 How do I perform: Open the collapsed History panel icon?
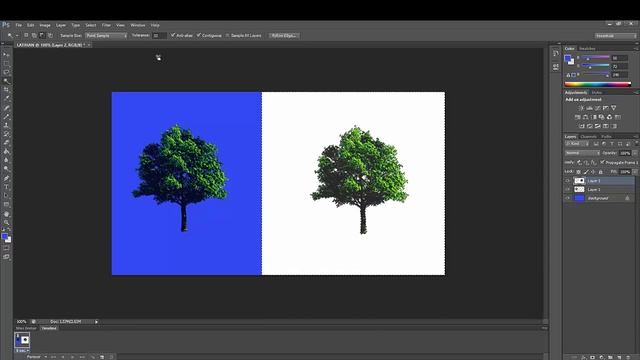556,53
